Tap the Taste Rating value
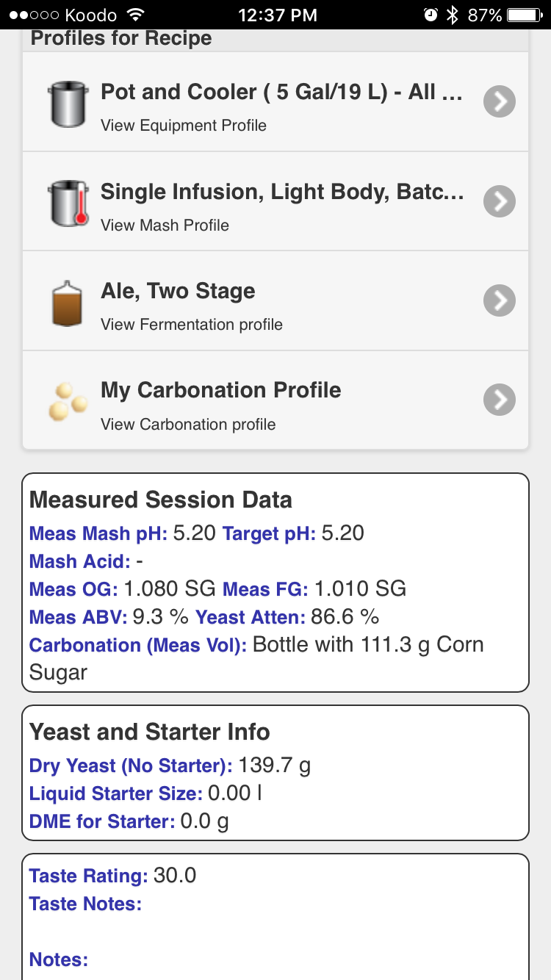This screenshot has height=980, width=551. 175,876
